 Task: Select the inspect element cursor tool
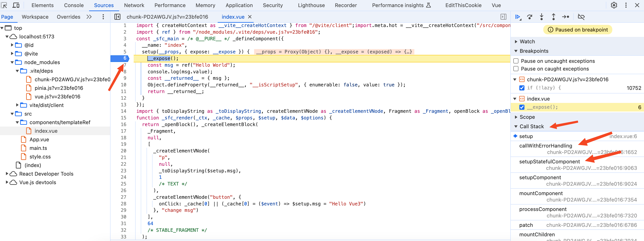4,5
